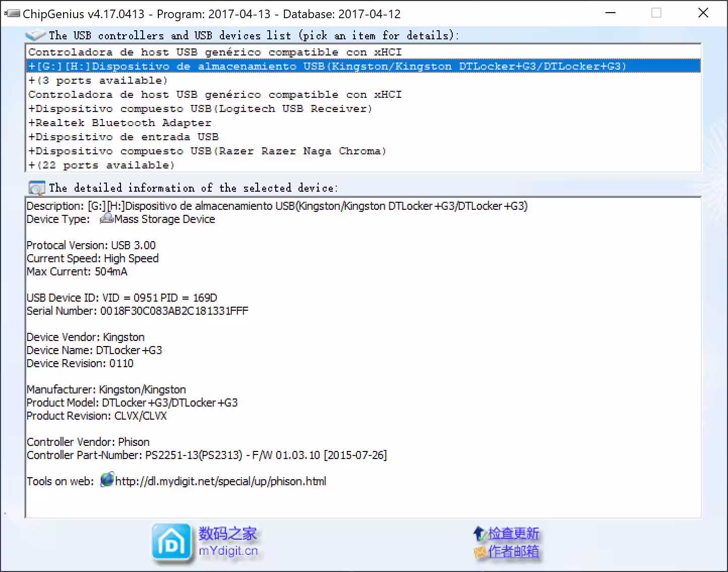
Task: Click the Serial Number 0018F30C083AB2C181331FFF line
Action: [x=138, y=311]
